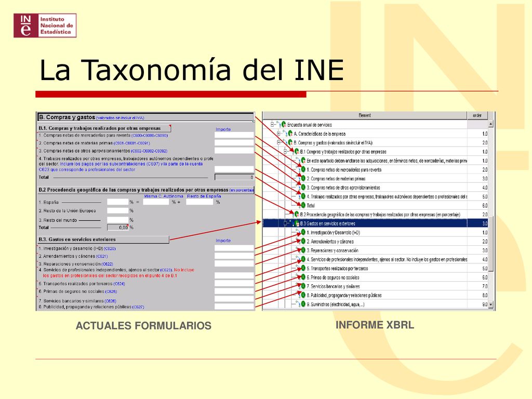
Task: Click order value '6.0' in the Total row
Action: 485,205
